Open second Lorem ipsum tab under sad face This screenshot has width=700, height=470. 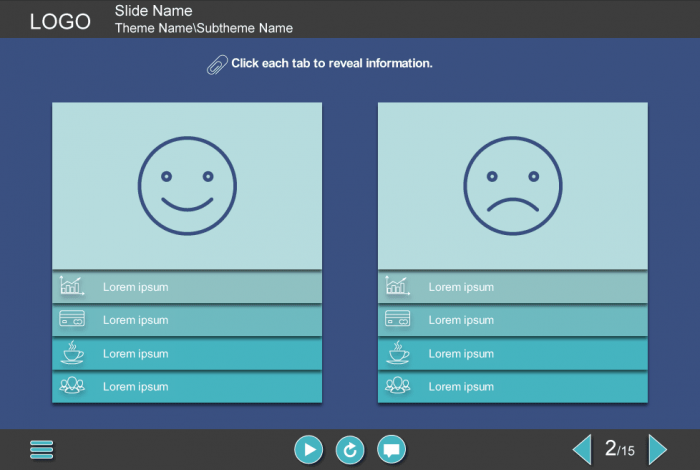pyautogui.click(x=513, y=320)
